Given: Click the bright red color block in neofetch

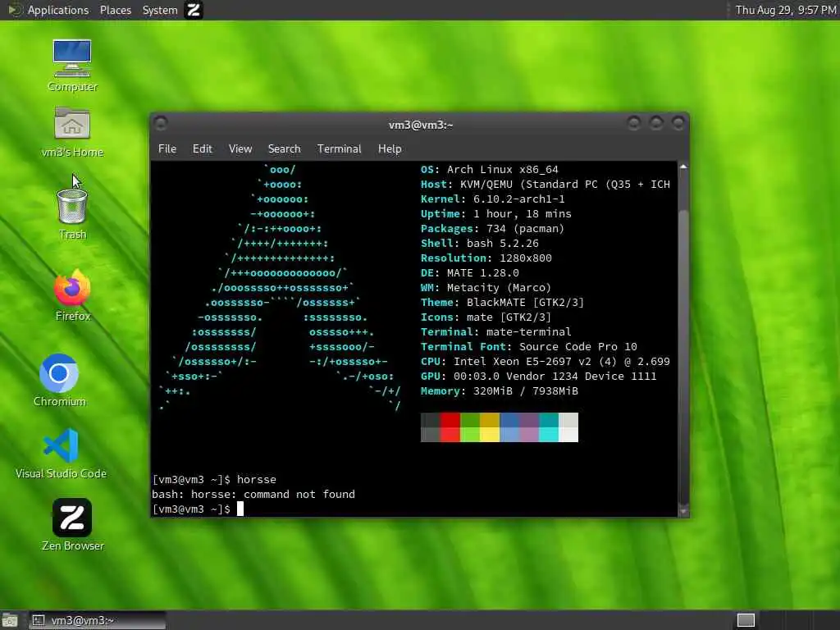Looking at the screenshot, I should pos(450,435).
